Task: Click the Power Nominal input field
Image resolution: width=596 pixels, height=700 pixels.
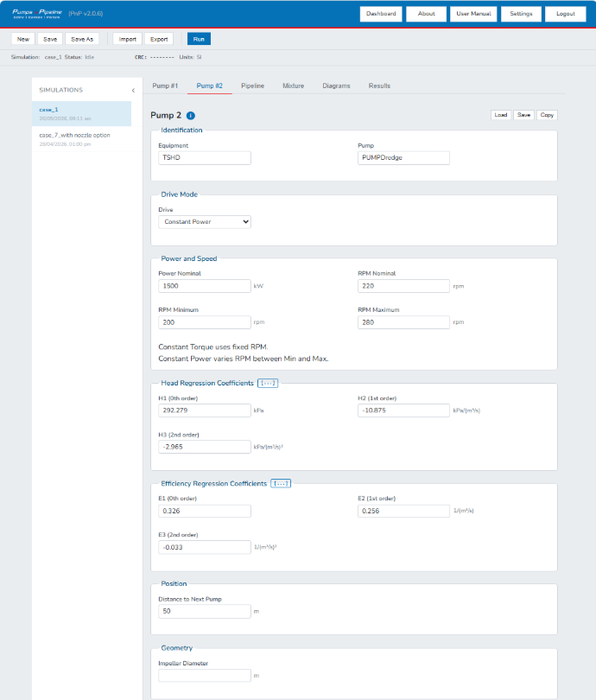Action: pyautogui.click(x=205, y=286)
